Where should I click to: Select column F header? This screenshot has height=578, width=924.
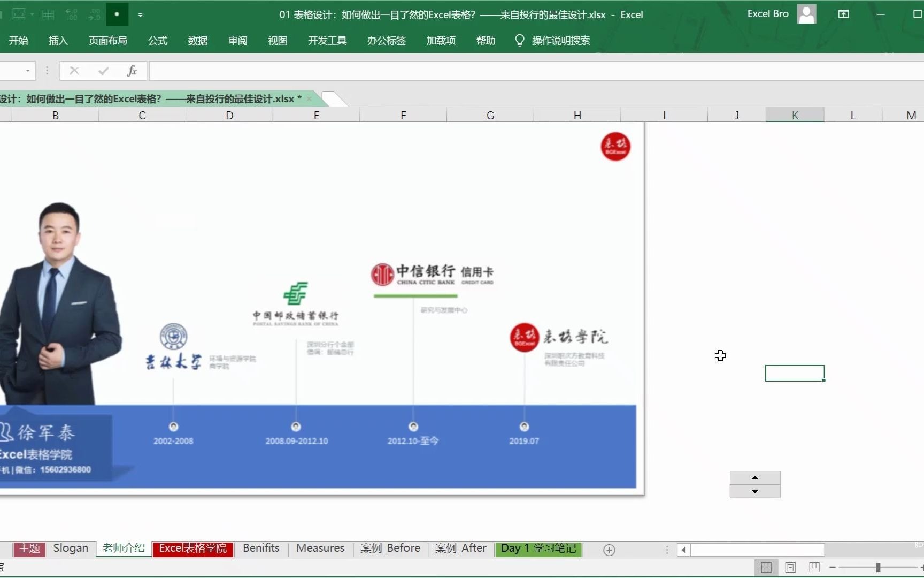(x=403, y=115)
